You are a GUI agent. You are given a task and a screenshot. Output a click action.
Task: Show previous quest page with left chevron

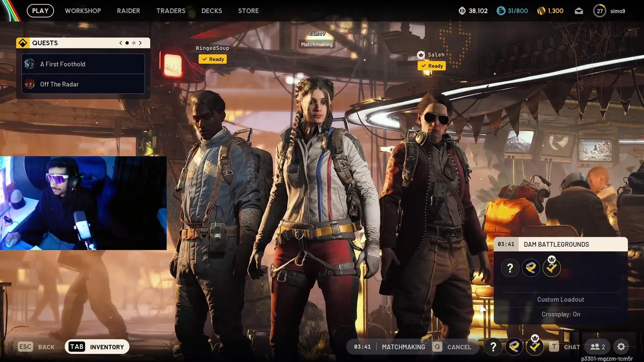(121, 43)
